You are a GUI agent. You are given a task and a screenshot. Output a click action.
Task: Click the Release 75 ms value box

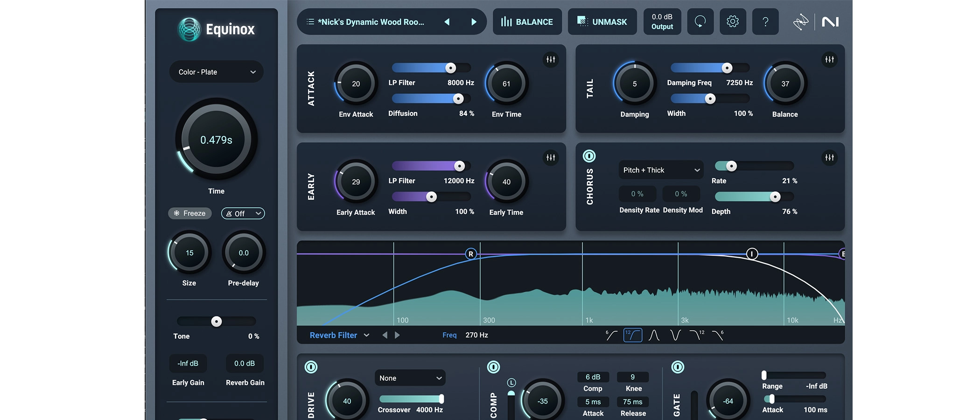633,402
